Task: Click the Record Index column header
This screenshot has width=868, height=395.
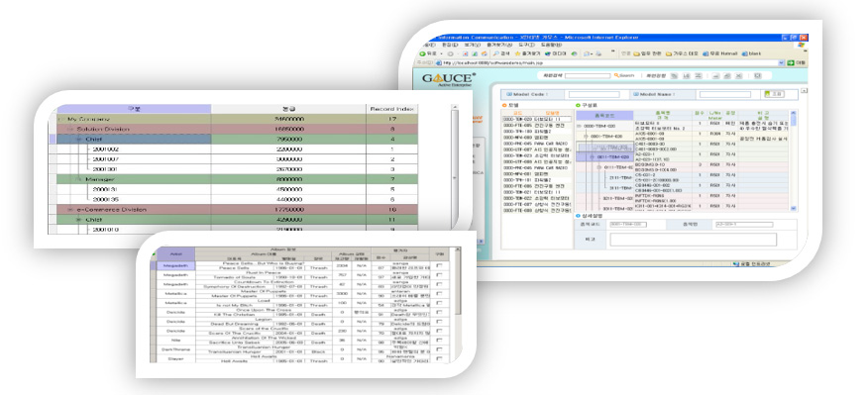Action: pos(392,109)
